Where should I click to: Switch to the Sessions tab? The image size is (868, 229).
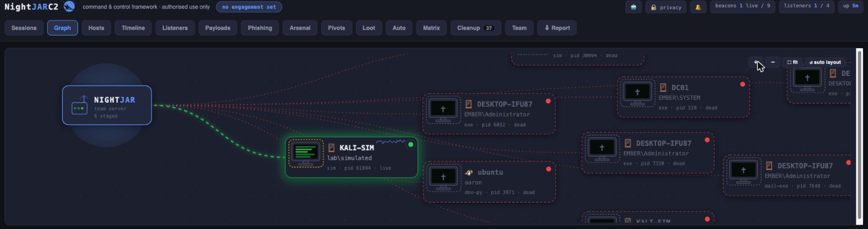click(24, 28)
